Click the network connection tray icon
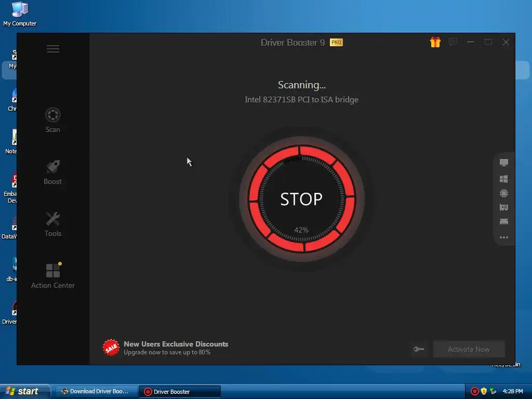Image resolution: width=532 pixels, height=399 pixels. (493, 391)
